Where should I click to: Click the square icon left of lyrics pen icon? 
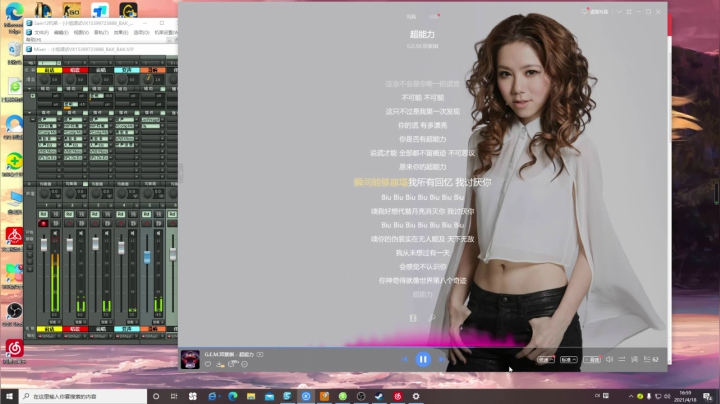coord(413,318)
